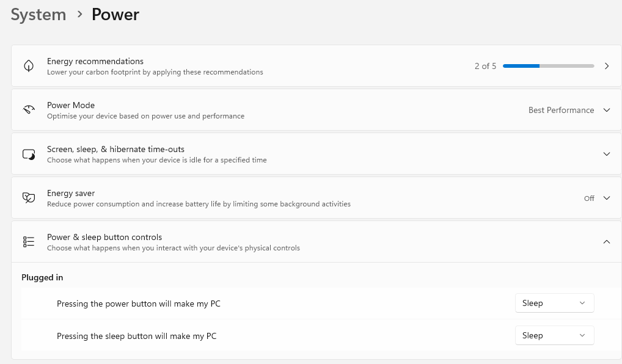Screen dimensions: 622x364
Task: Open sleep button action dropdown
Action: coord(554,335)
